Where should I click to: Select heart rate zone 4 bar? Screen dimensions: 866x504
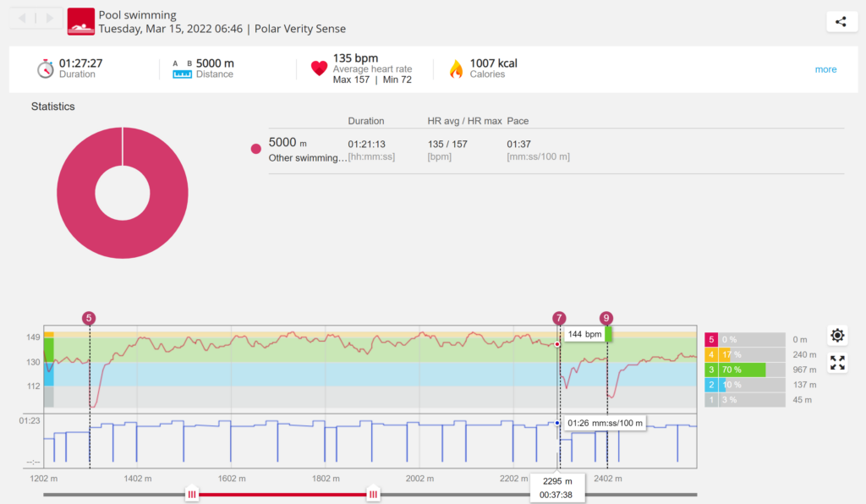click(743, 354)
